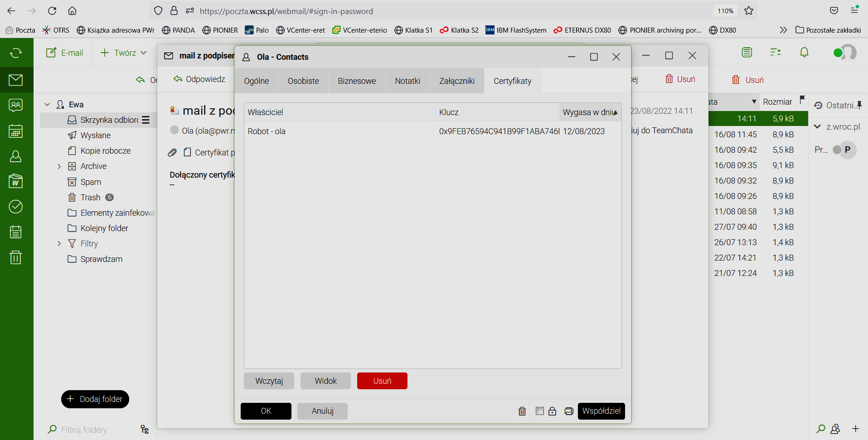
Task: Toggle the flag column header in mail list
Action: pyautogui.click(x=802, y=100)
